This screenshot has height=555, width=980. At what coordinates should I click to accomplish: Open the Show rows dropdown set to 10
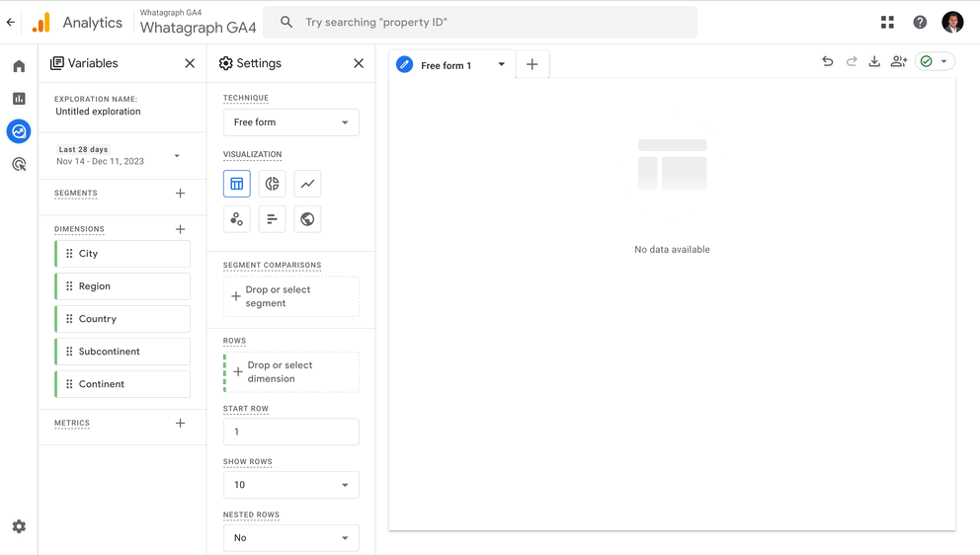tap(291, 485)
